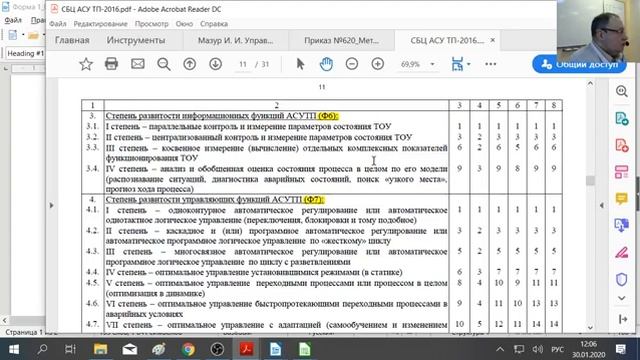Viewport: 640px width, 360px height.
Task: Click the 69,9% zoom value field
Action: click(x=410, y=64)
